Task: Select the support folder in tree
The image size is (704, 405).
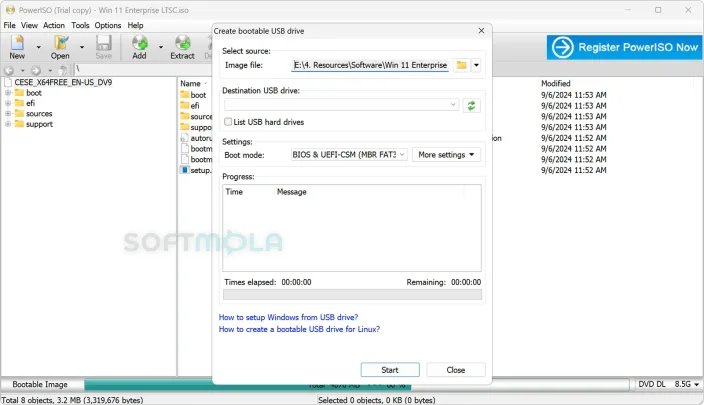Action: click(x=39, y=124)
